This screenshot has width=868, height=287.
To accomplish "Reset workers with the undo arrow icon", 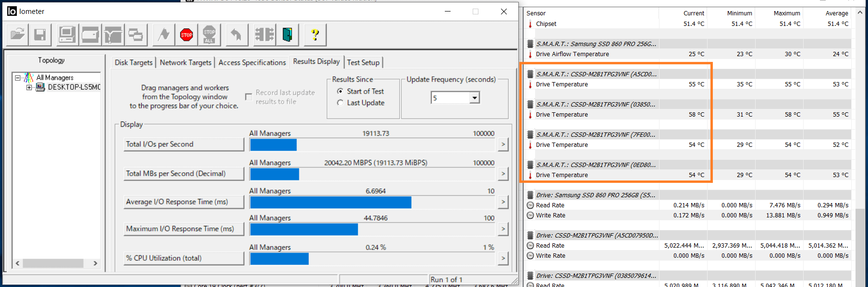I will click(x=236, y=35).
